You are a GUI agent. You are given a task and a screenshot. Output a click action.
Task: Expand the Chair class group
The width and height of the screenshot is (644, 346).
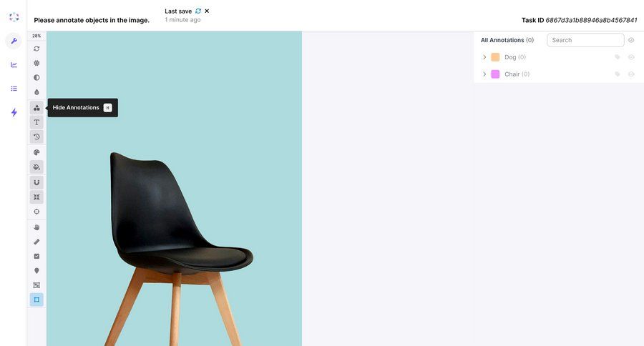point(484,74)
